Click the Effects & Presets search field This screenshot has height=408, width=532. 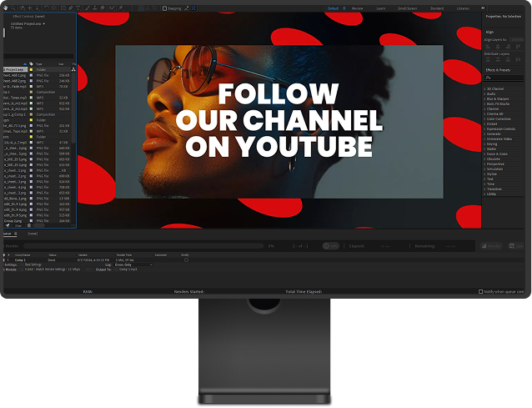point(504,78)
